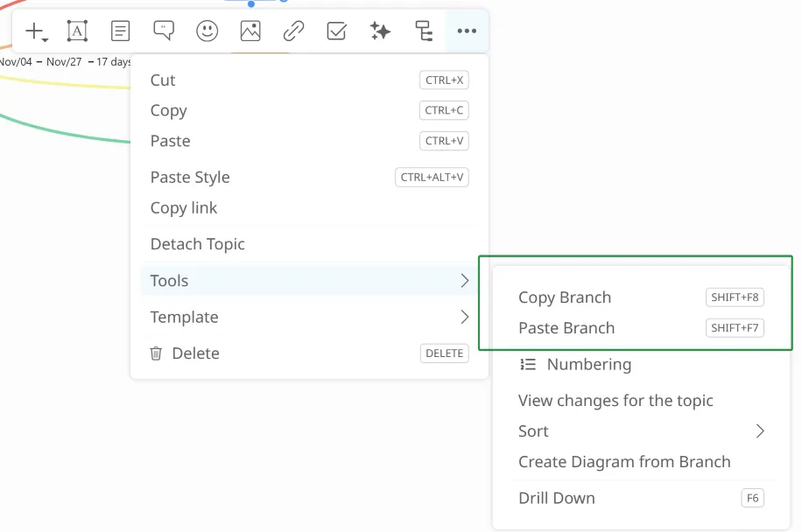Click Create Diagram from Branch

[623, 462]
